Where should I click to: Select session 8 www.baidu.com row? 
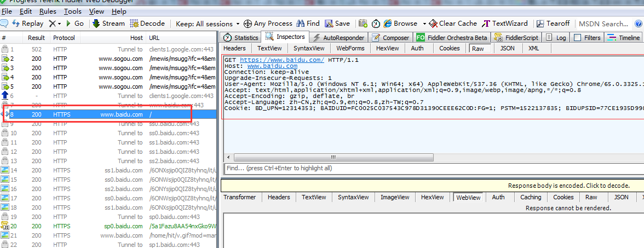[x=108, y=114]
